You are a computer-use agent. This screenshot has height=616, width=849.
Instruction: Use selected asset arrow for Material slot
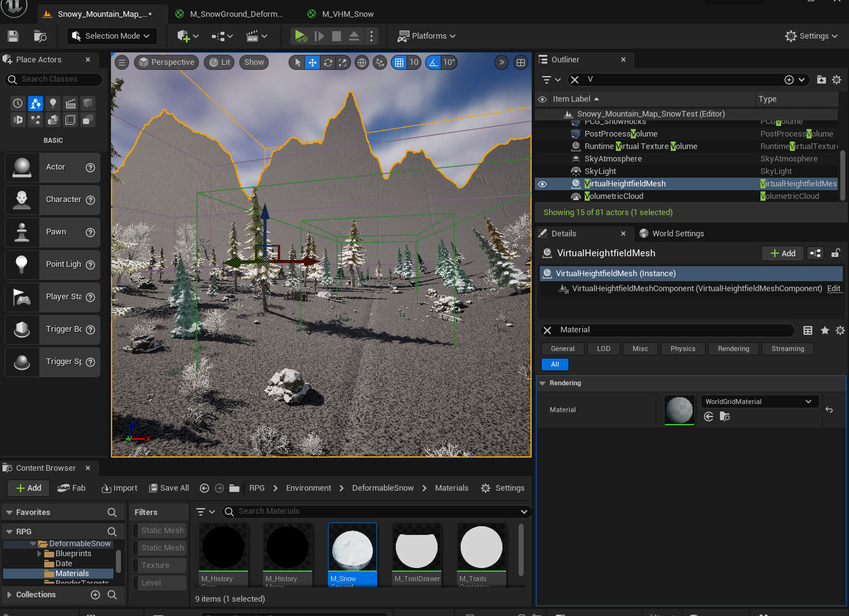(709, 416)
